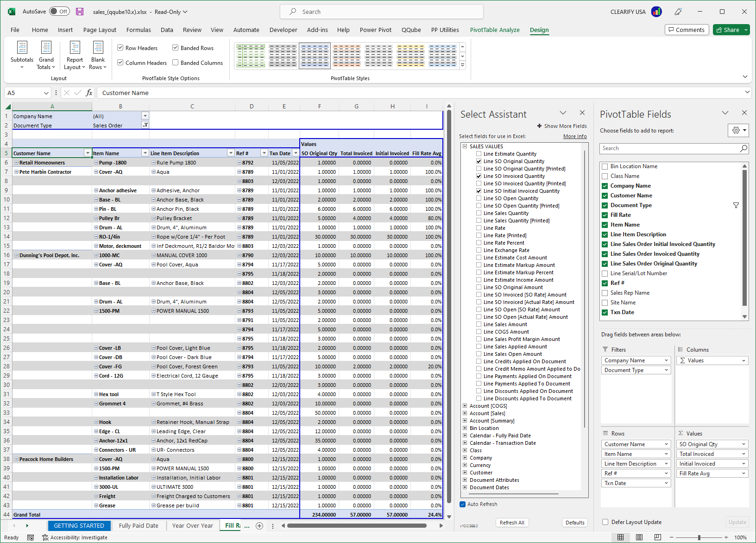The image size is (756, 543).
Task: Enable the Banded Columns checkbox
Action: point(175,63)
